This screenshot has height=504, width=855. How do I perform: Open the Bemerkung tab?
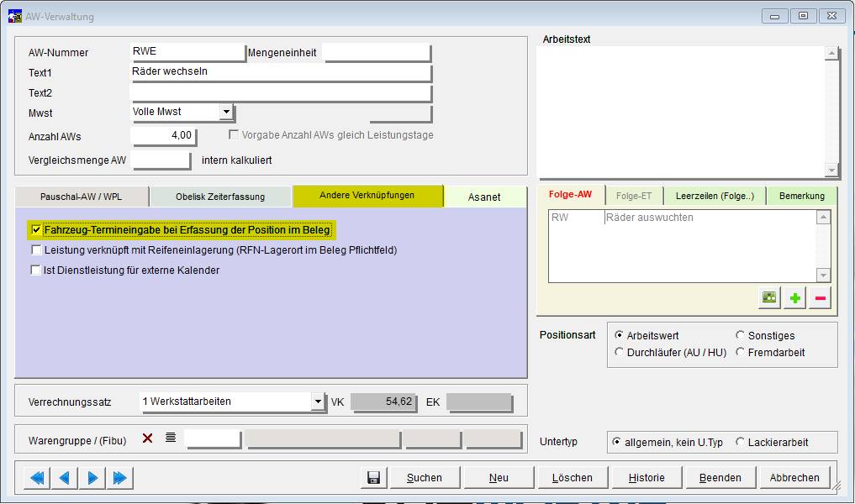(801, 196)
